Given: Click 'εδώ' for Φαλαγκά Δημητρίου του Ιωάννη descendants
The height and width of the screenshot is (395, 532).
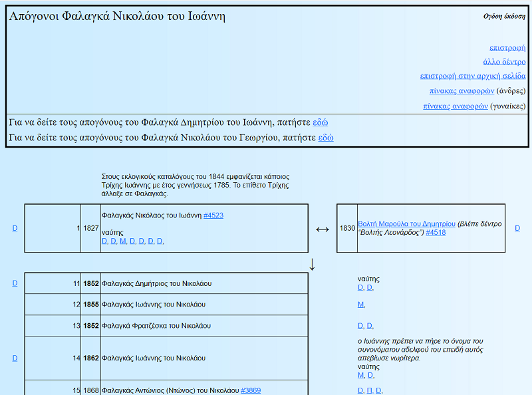Looking at the screenshot, I should pos(320,122).
